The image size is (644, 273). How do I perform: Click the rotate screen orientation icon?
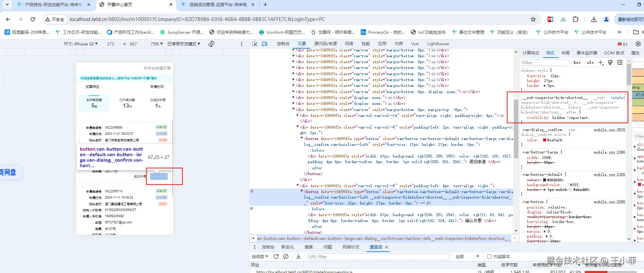(212, 44)
